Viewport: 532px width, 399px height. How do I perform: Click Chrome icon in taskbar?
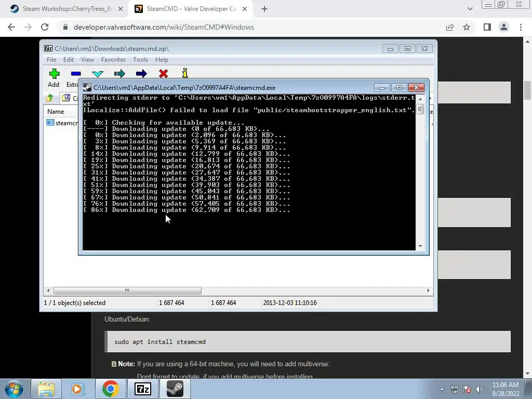(110, 389)
